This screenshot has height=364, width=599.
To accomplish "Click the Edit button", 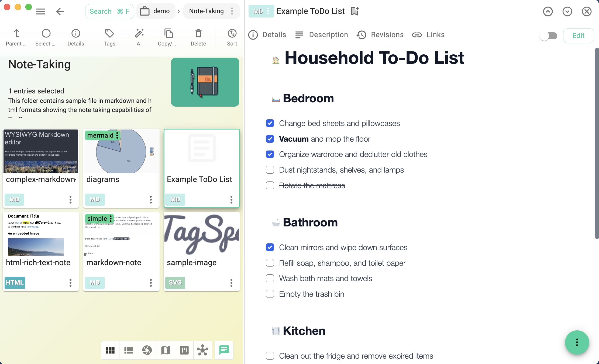I will click(578, 36).
